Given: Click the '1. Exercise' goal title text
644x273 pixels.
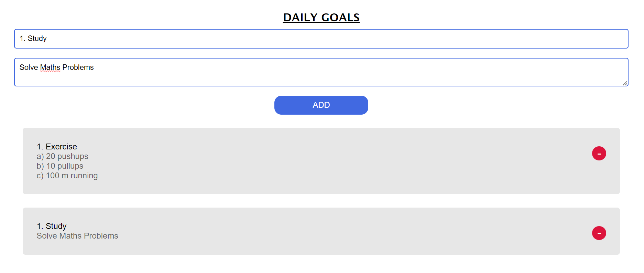Looking at the screenshot, I should [x=57, y=146].
